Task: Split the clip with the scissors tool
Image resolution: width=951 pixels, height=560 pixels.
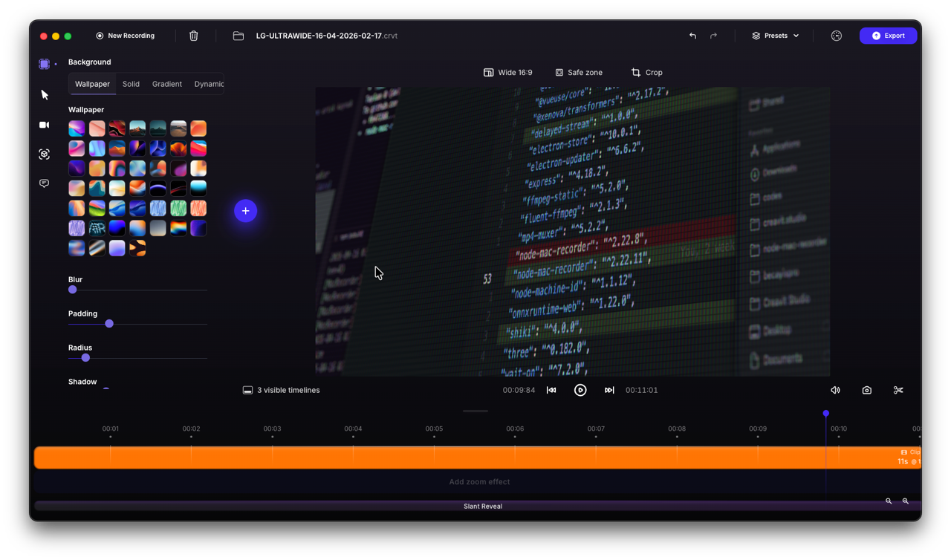Action: (898, 390)
